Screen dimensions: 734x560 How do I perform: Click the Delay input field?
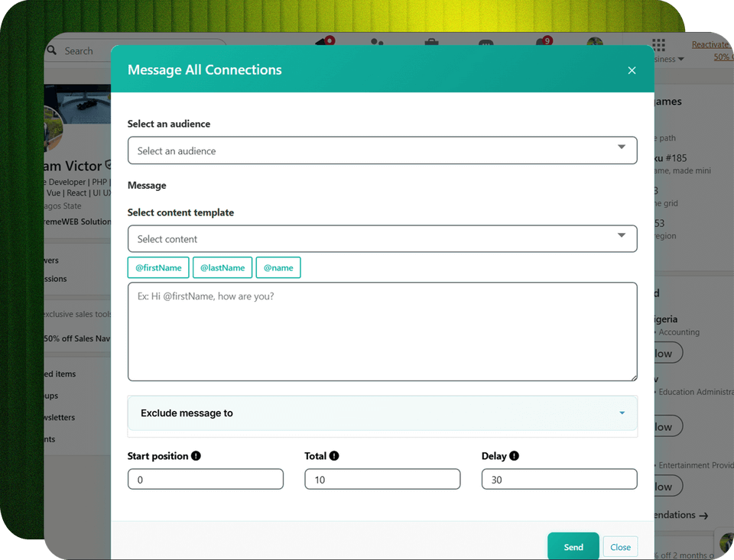point(559,479)
